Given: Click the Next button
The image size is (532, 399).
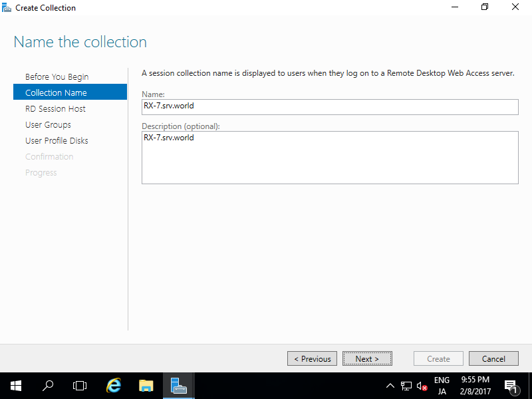Looking at the screenshot, I should click(x=367, y=358).
